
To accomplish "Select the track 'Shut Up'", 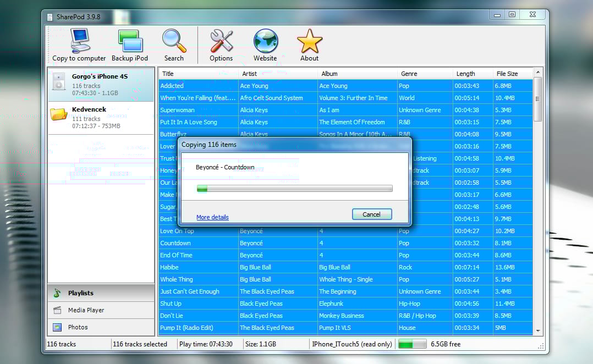I will (x=171, y=304).
